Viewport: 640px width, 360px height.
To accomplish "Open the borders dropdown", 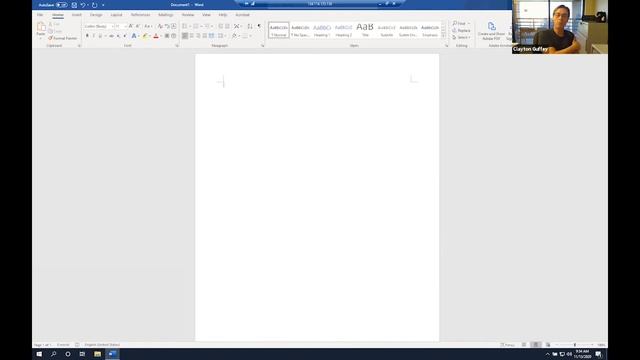I will [x=250, y=36].
